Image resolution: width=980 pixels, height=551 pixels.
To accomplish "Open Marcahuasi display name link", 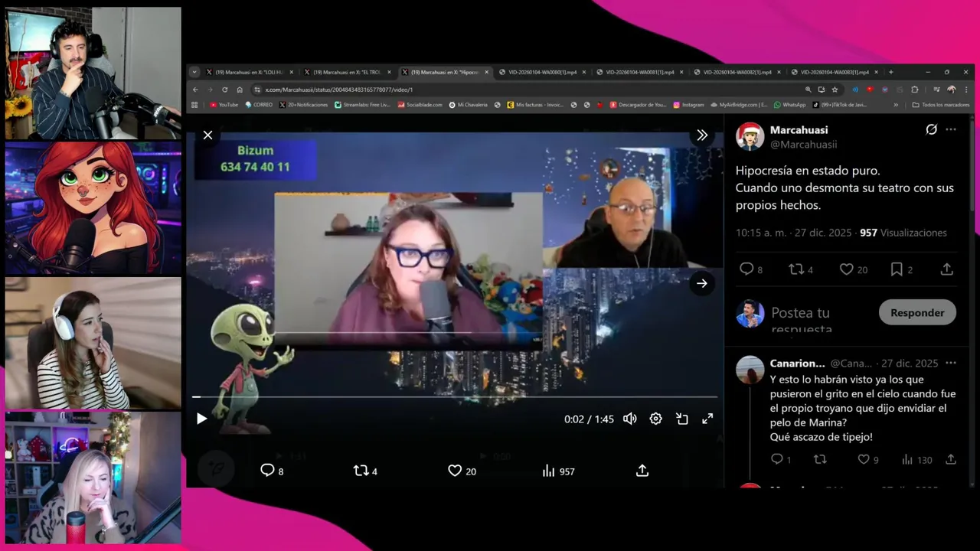I will click(799, 130).
